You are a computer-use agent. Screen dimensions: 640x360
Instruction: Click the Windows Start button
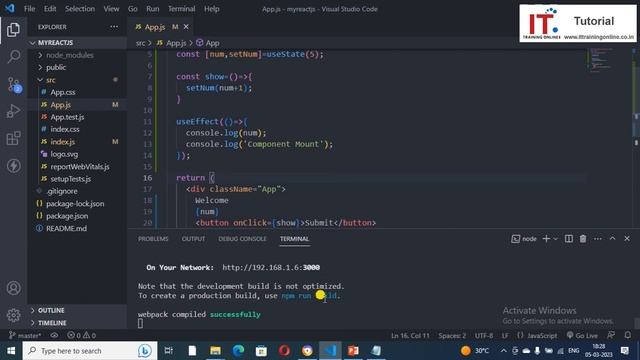11,351
